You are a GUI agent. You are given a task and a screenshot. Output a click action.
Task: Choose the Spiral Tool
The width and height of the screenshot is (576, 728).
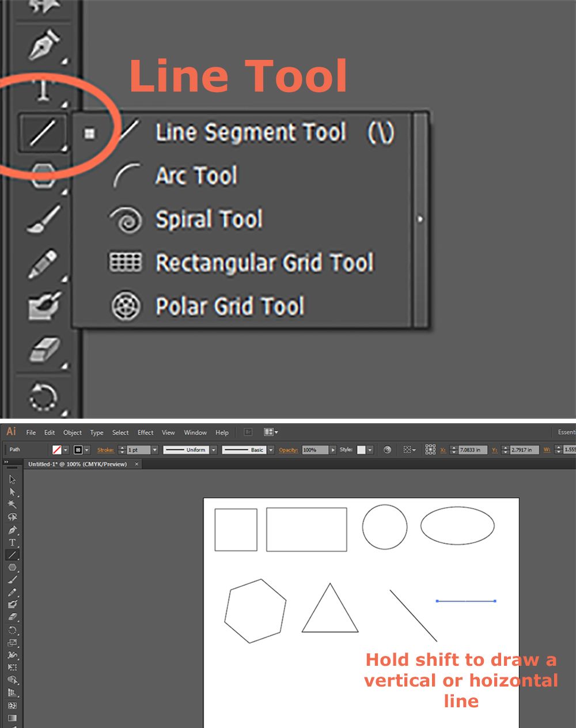point(209,219)
